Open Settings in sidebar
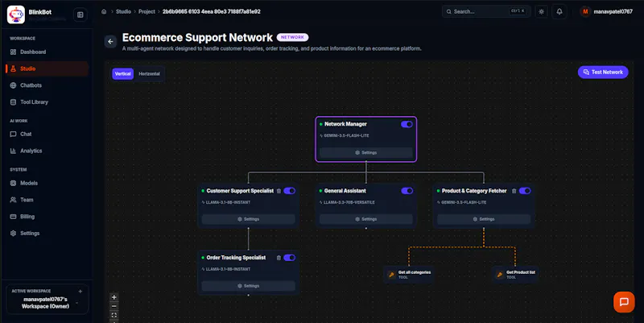Viewport: 644px width, 323px height. pyautogui.click(x=47, y=233)
